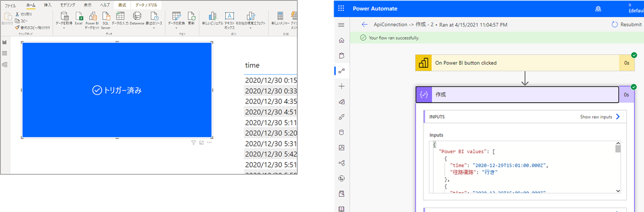The width and height of the screenshot is (644, 212).
Task: Expand the データを取得 dropdown arrow
Action: (64, 28)
